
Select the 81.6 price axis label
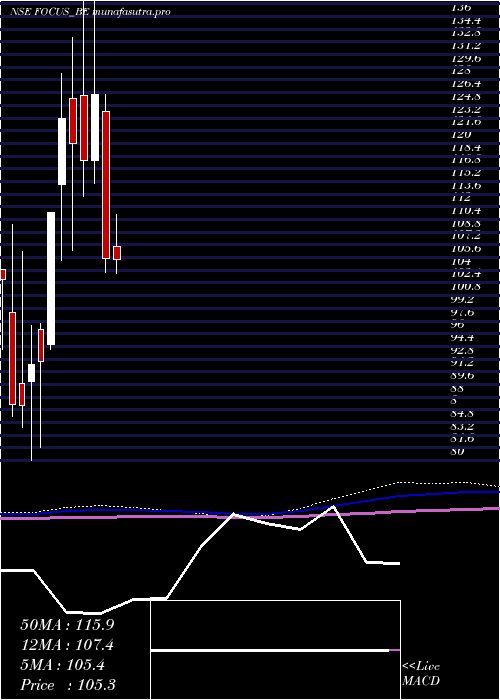464,438
